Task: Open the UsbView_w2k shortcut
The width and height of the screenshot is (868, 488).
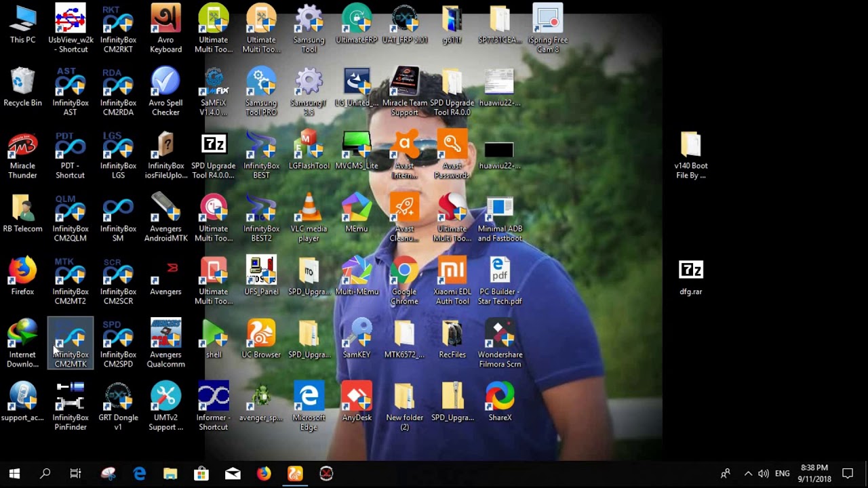Action: click(71, 29)
